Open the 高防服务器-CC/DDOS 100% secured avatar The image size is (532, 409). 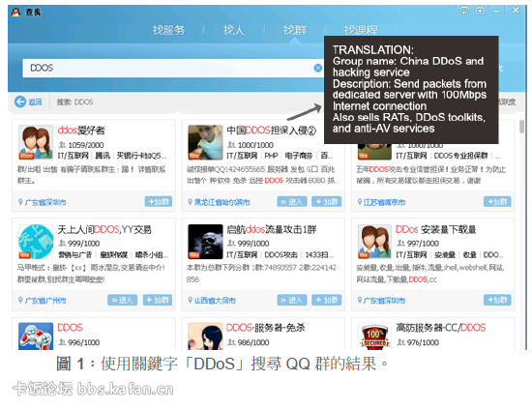[x=374, y=336]
